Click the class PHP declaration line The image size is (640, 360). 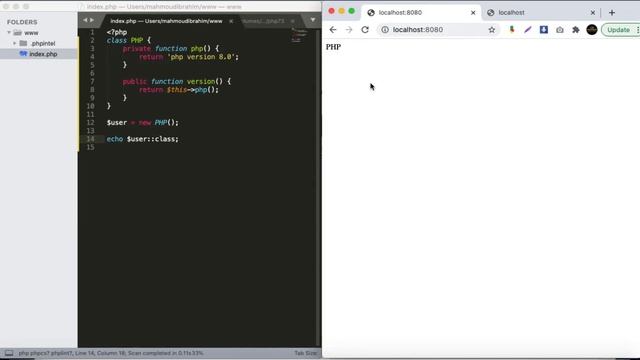[x=129, y=40]
